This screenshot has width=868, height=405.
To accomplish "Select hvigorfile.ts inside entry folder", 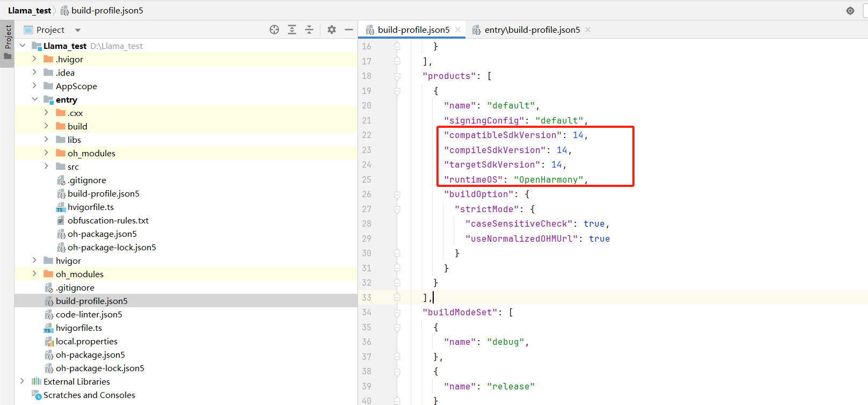I will pyautogui.click(x=90, y=207).
